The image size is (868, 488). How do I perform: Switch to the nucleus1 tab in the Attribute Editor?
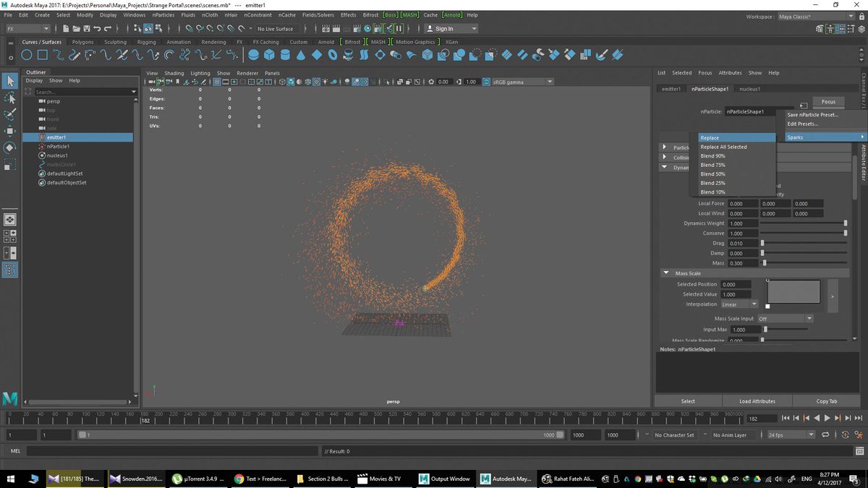pos(750,88)
